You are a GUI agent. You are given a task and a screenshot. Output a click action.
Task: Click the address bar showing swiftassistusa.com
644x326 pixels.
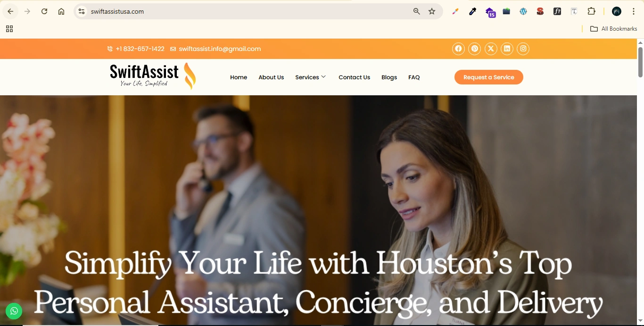point(245,11)
